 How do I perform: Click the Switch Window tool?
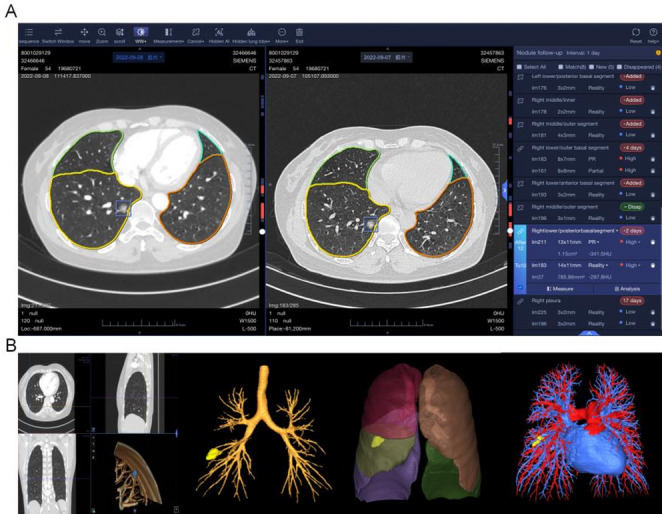(58, 33)
